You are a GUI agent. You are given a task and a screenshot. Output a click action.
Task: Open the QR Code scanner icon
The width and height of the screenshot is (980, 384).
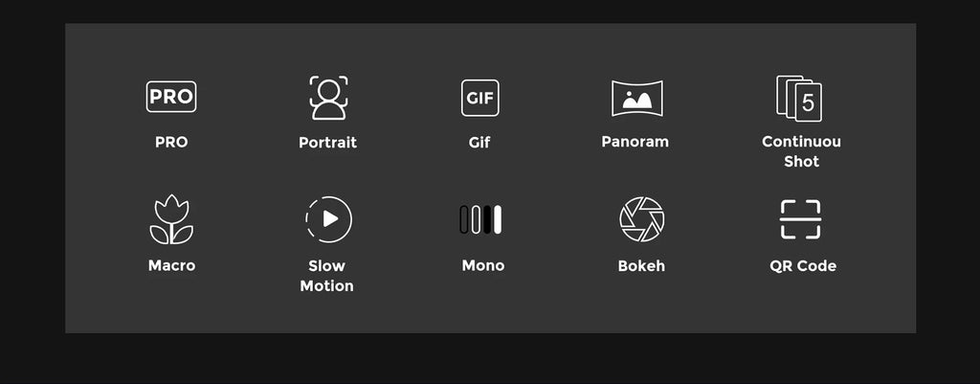click(800, 219)
